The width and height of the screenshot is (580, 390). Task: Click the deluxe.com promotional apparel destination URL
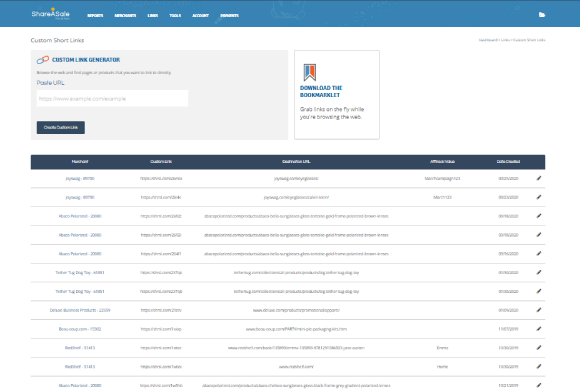tap(296, 310)
